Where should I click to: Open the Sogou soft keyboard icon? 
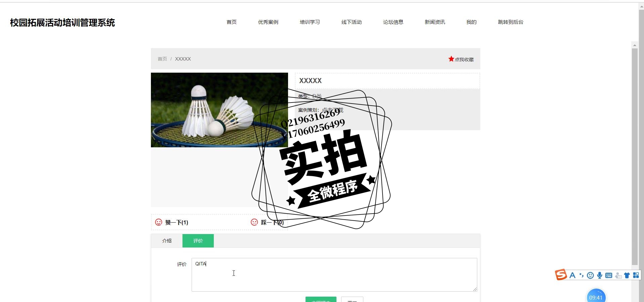tap(609, 275)
